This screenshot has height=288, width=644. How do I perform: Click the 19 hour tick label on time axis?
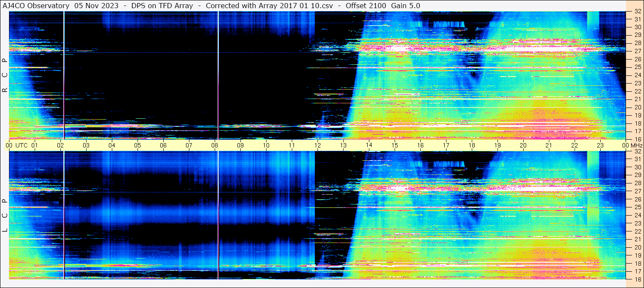tap(497, 145)
